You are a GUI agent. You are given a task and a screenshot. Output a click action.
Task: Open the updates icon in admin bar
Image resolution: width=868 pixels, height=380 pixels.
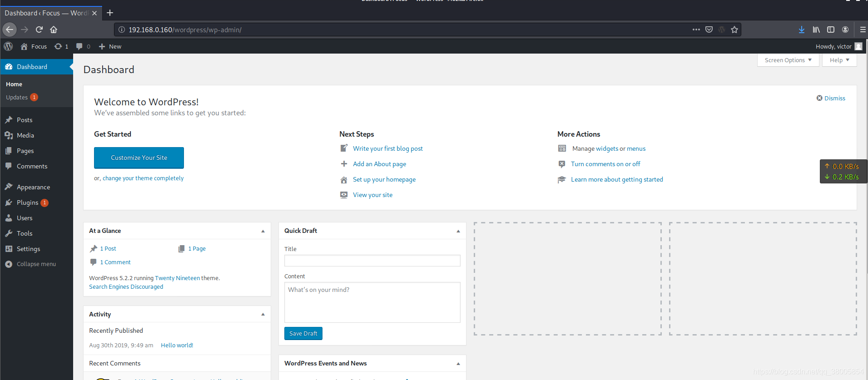(x=58, y=46)
